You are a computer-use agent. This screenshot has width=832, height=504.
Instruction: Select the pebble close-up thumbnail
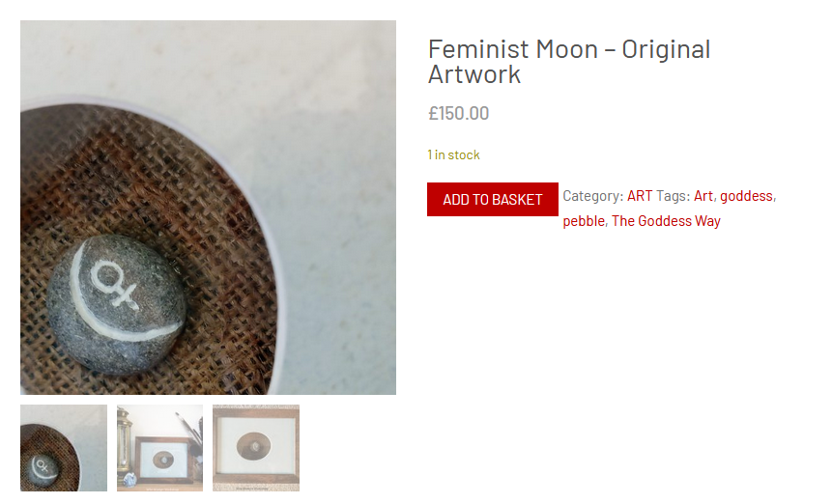(64, 448)
